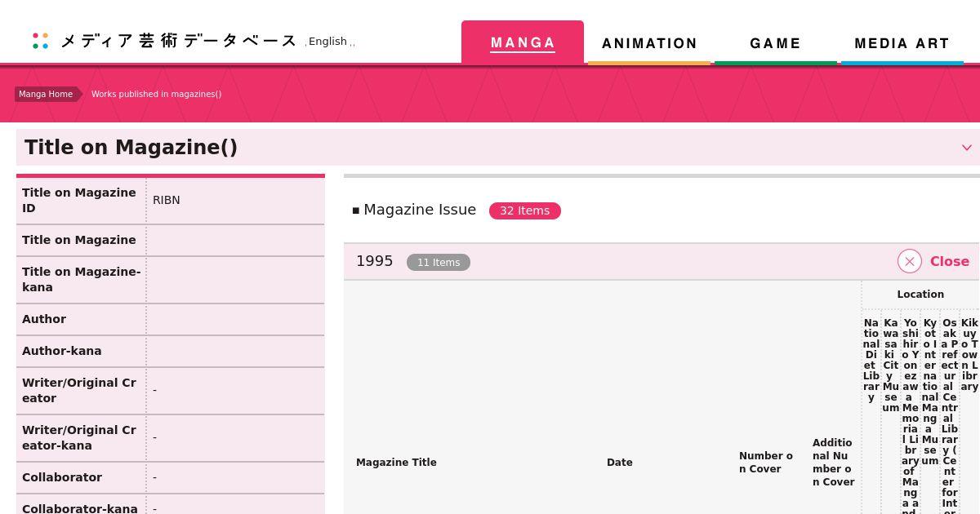Click the circled X close icon
Image resolution: width=980 pixels, height=514 pixels.
point(909,261)
